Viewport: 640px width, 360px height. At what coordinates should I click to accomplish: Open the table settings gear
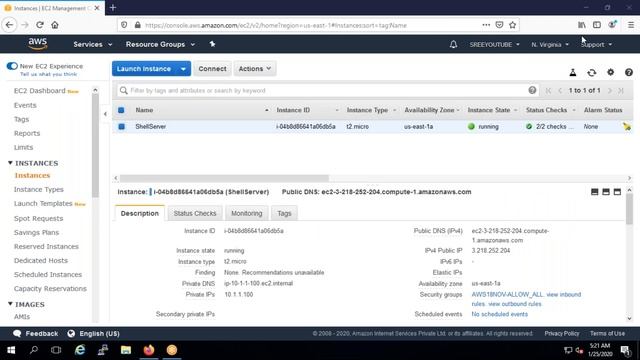pos(610,72)
